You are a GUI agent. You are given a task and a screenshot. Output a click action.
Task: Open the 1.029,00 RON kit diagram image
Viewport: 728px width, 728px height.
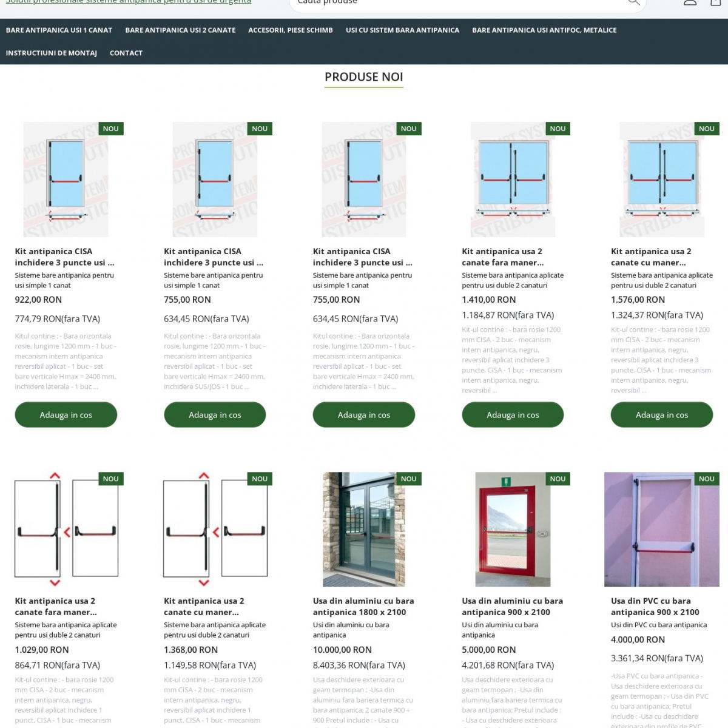tap(66, 529)
